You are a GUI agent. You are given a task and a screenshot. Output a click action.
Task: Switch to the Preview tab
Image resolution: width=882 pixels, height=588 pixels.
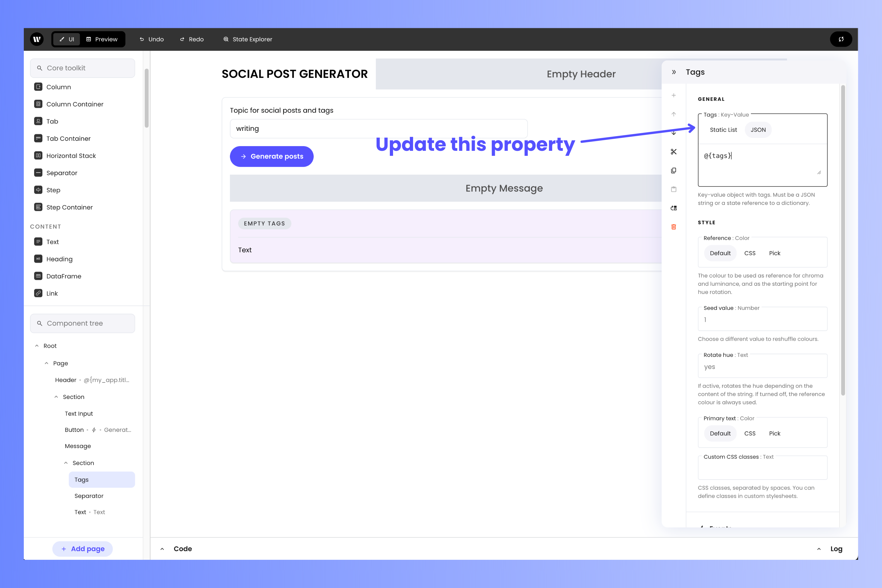tap(102, 39)
